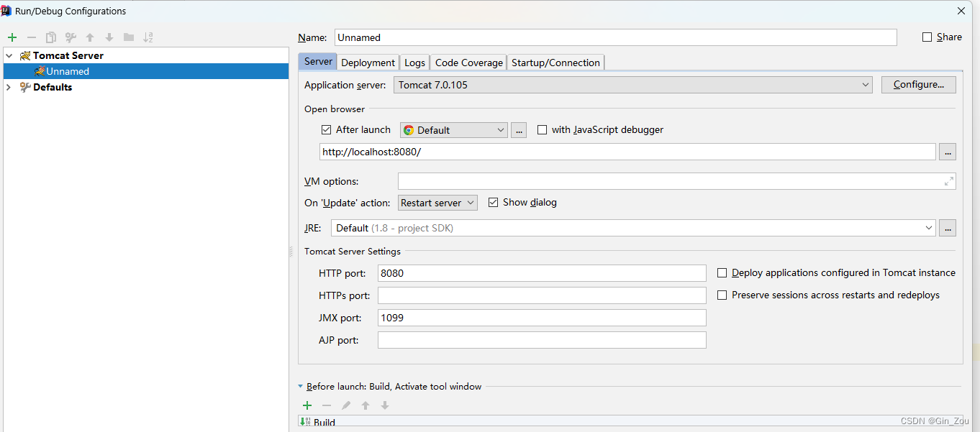Click the Name input field
The width and height of the screenshot is (980, 432).
tap(616, 37)
